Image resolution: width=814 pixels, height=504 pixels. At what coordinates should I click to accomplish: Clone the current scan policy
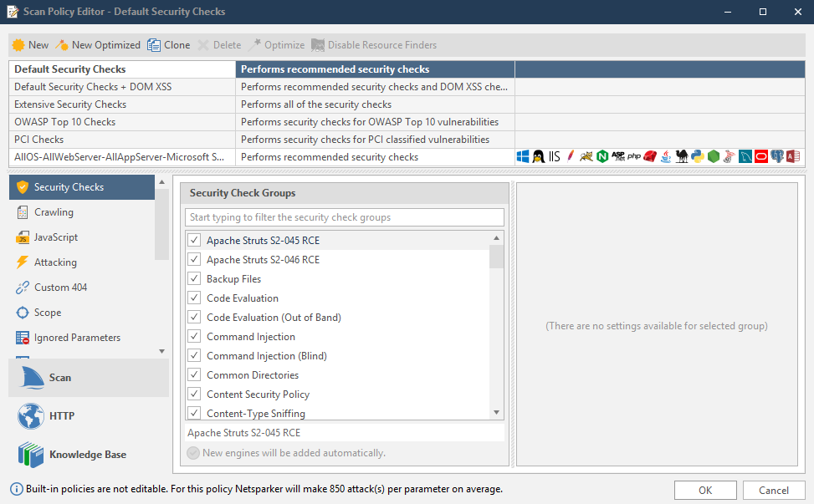tap(168, 44)
